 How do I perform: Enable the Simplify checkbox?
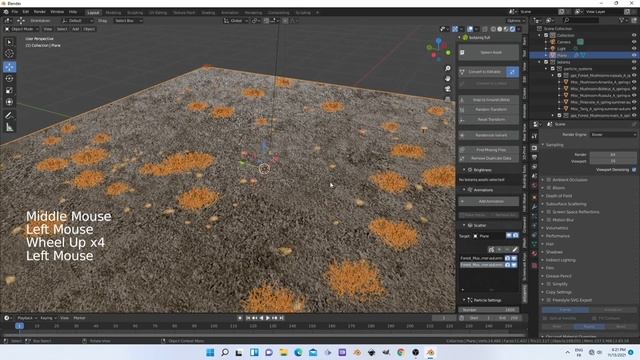pos(549,284)
